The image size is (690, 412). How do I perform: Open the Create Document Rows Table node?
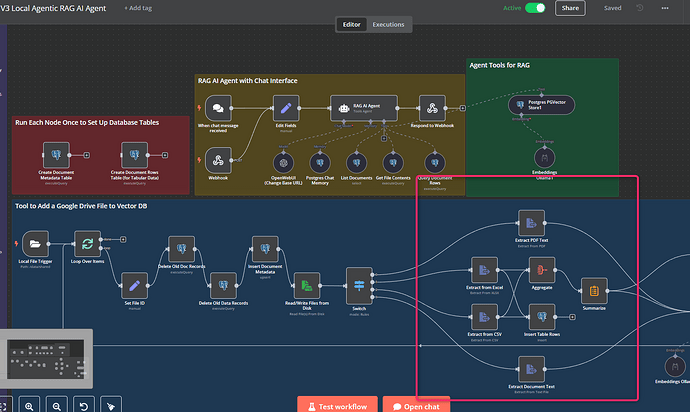pos(134,155)
